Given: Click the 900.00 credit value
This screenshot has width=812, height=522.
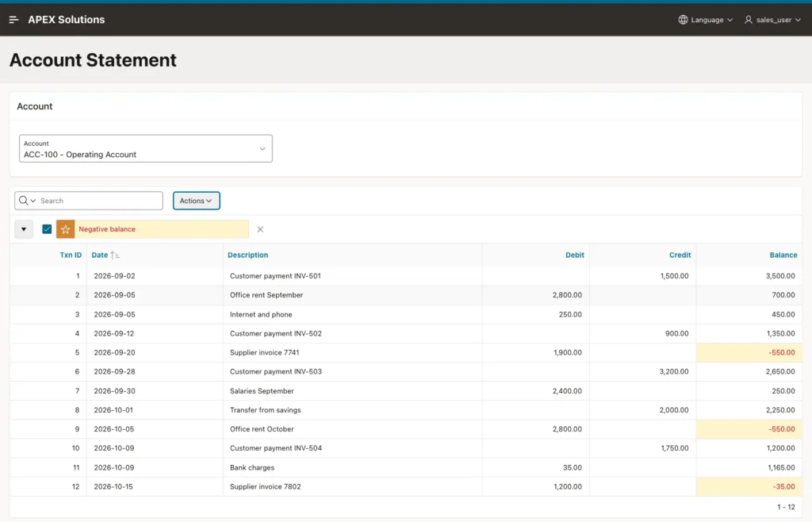Looking at the screenshot, I should click(x=677, y=333).
